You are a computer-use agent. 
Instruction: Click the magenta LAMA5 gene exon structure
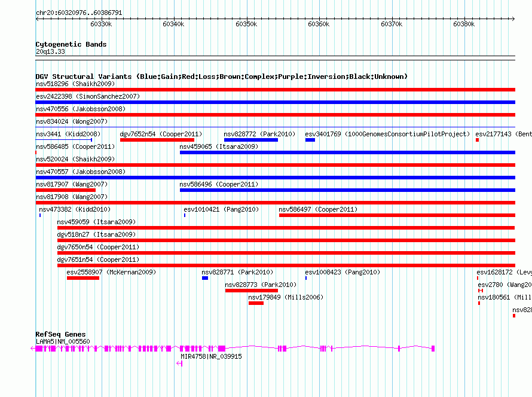coord(233,349)
